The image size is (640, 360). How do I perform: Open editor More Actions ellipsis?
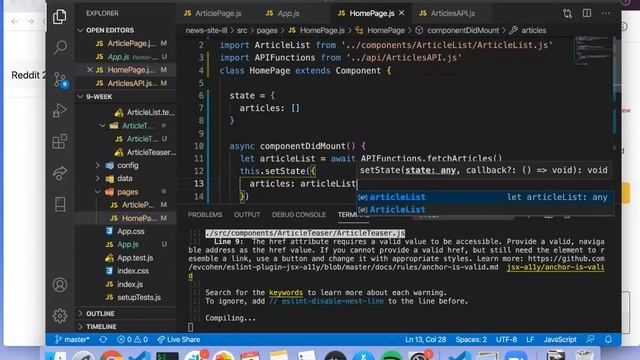[x=606, y=13]
